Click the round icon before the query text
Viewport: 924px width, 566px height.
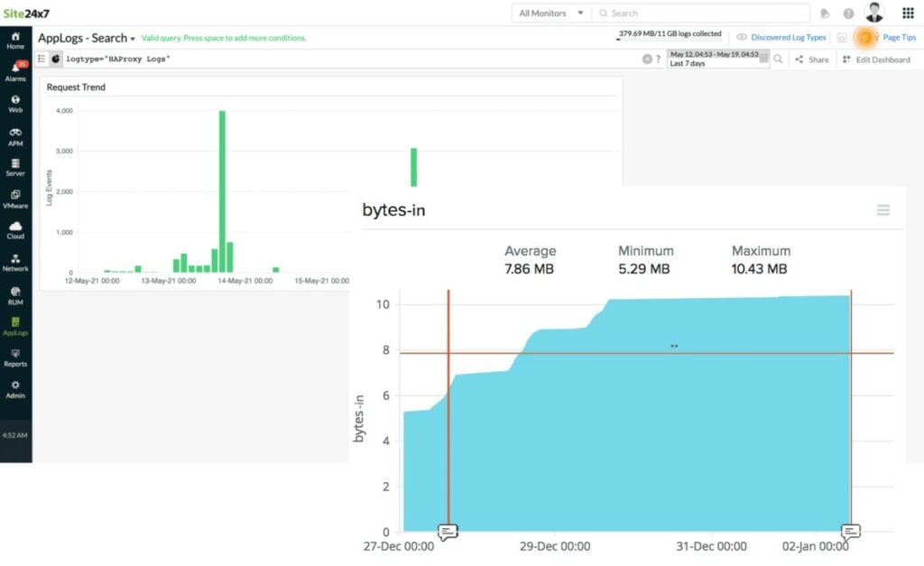point(55,59)
